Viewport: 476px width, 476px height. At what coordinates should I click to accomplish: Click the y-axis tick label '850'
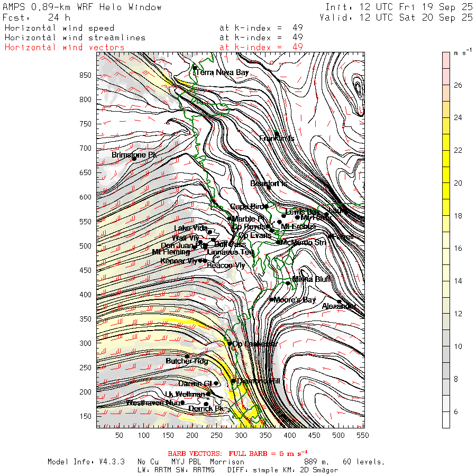point(85,75)
